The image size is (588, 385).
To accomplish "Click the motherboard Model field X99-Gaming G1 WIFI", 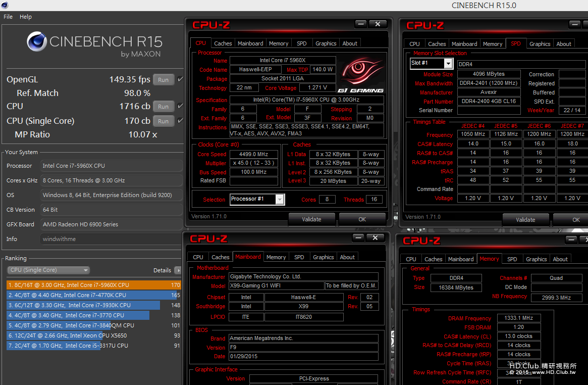I will (277, 286).
